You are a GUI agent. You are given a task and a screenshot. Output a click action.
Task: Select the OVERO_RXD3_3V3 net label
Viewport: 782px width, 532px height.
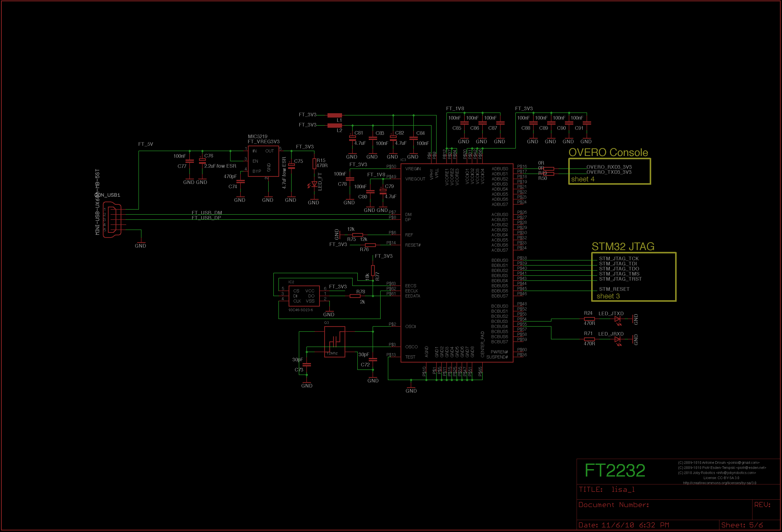[x=609, y=167]
